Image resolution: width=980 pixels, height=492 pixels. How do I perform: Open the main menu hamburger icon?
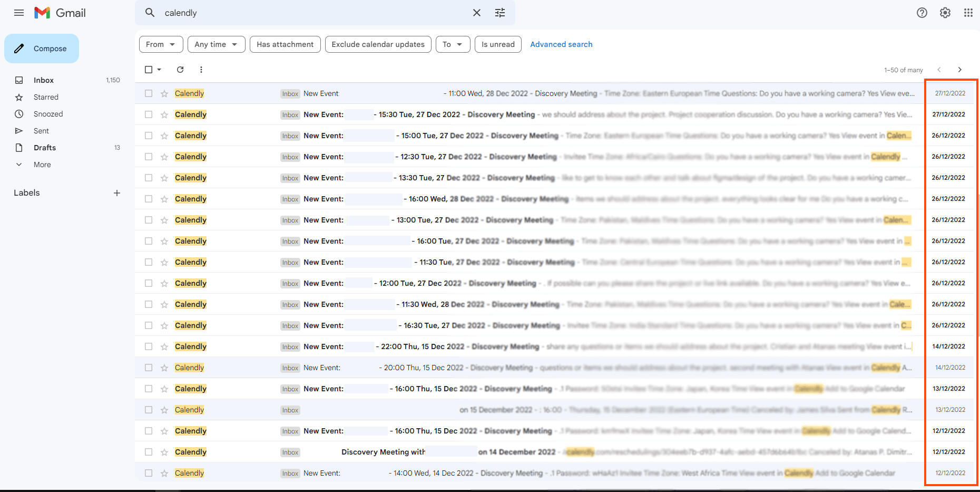19,13
